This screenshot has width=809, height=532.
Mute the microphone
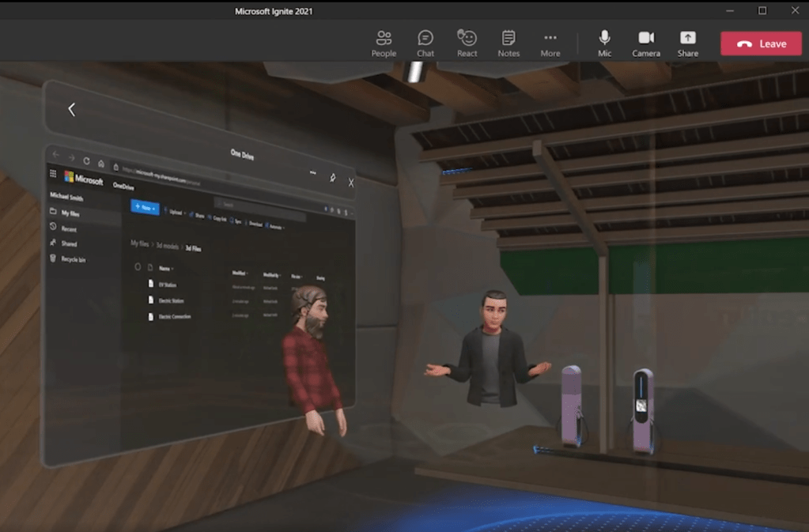(x=604, y=43)
